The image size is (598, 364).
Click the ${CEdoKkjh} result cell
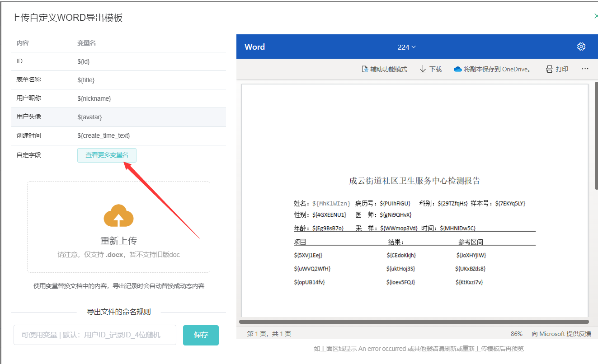(401, 255)
